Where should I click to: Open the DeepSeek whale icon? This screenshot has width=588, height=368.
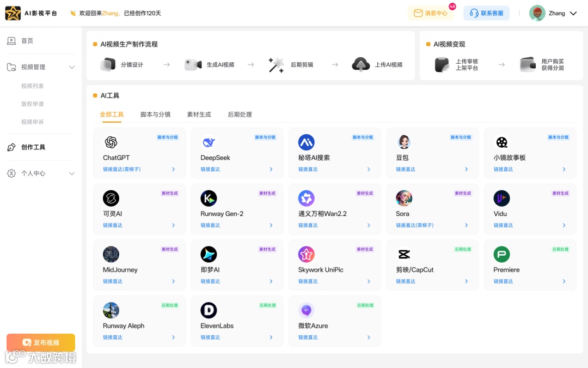pos(209,142)
